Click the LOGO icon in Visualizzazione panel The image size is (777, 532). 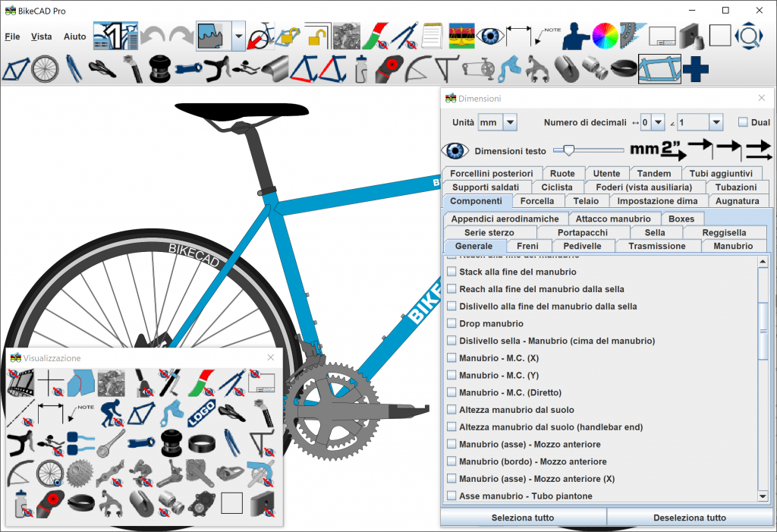[201, 412]
